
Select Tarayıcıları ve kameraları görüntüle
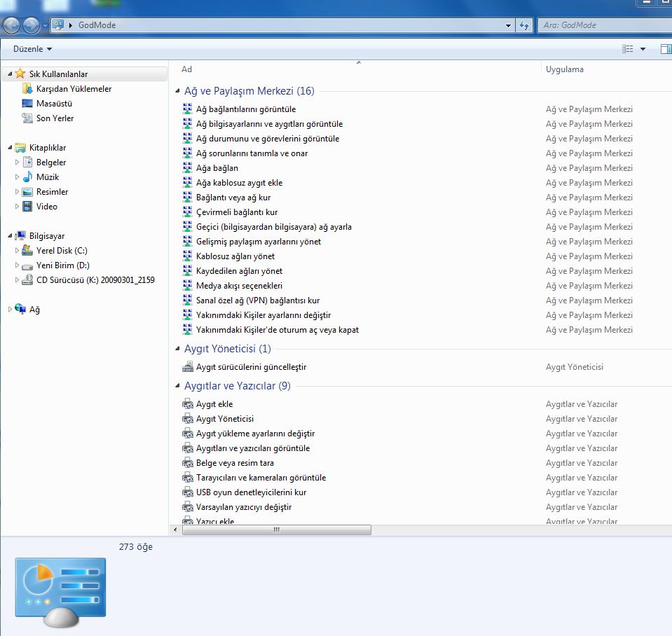[261, 478]
